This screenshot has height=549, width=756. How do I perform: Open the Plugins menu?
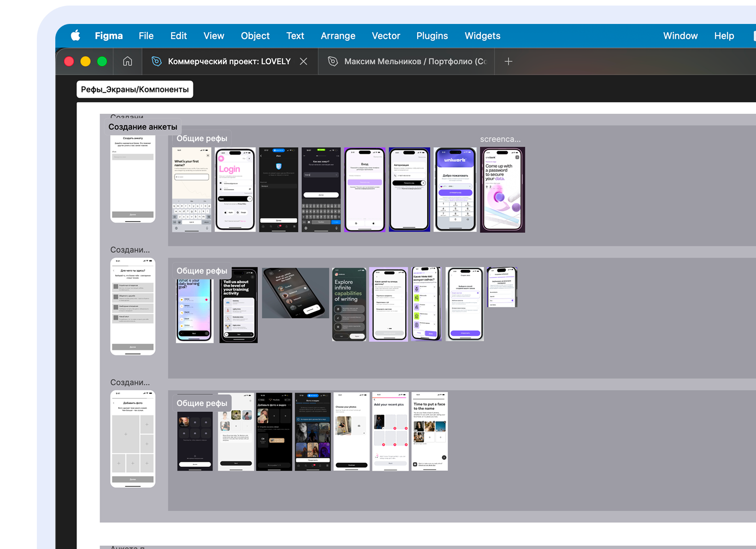coord(432,36)
